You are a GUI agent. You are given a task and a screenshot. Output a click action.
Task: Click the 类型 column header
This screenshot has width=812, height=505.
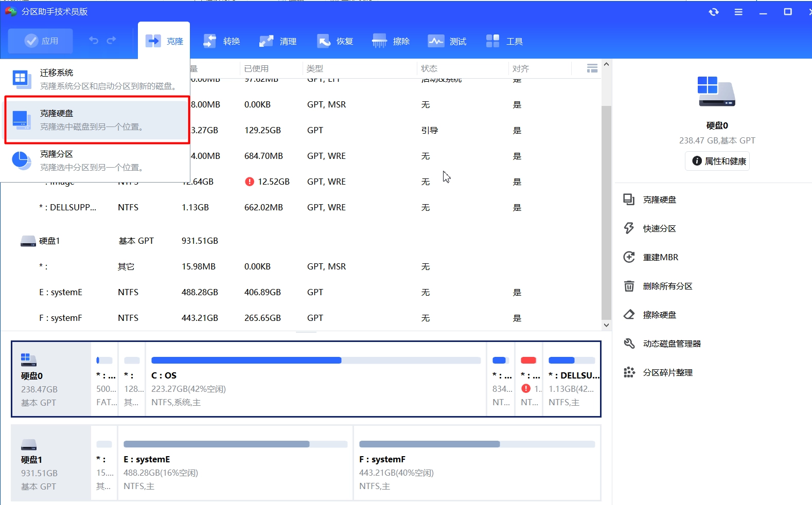(x=315, y=68)
